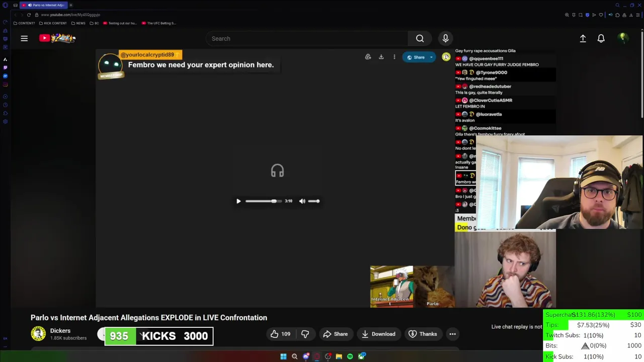644x362 pixels.
Task: Open the browser downloads icon
Action: pyautogui.click(x=631, y=15)
